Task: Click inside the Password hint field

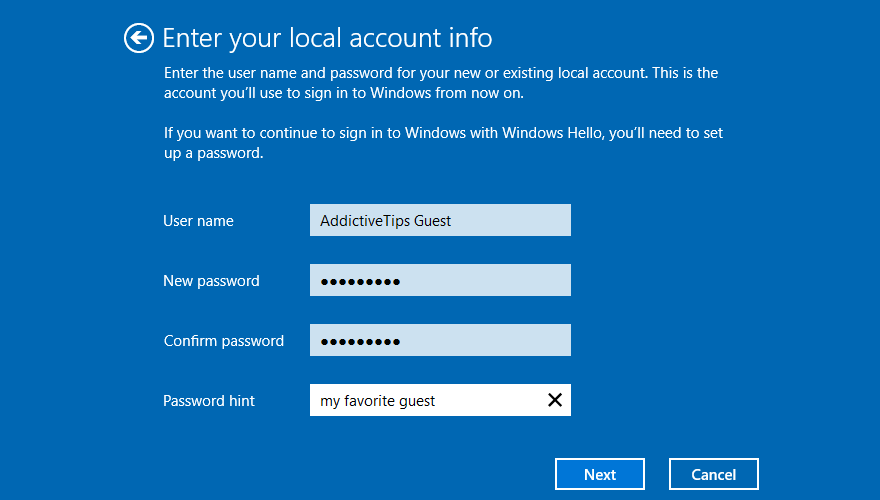Action: (440, 400)
